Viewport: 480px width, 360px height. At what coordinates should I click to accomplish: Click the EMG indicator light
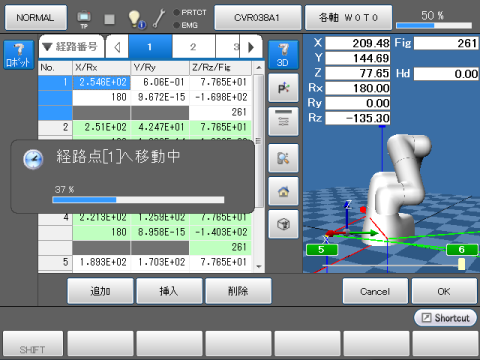tap(177, 25)
